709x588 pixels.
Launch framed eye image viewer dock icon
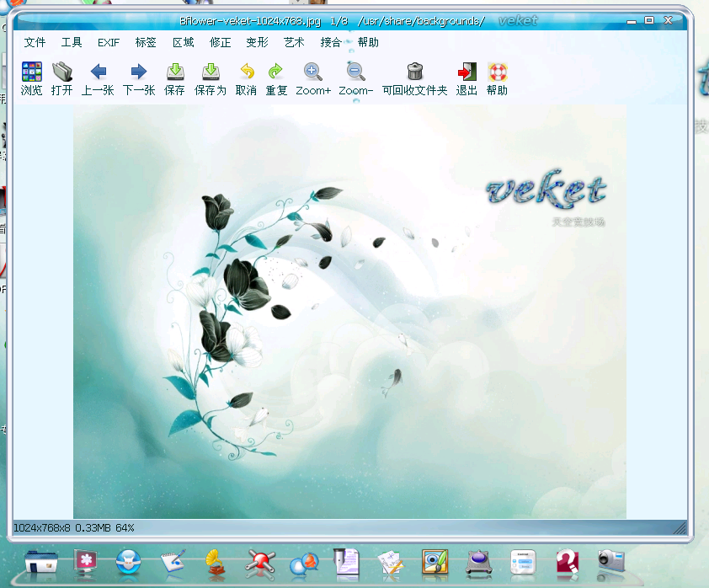(435, 562)
